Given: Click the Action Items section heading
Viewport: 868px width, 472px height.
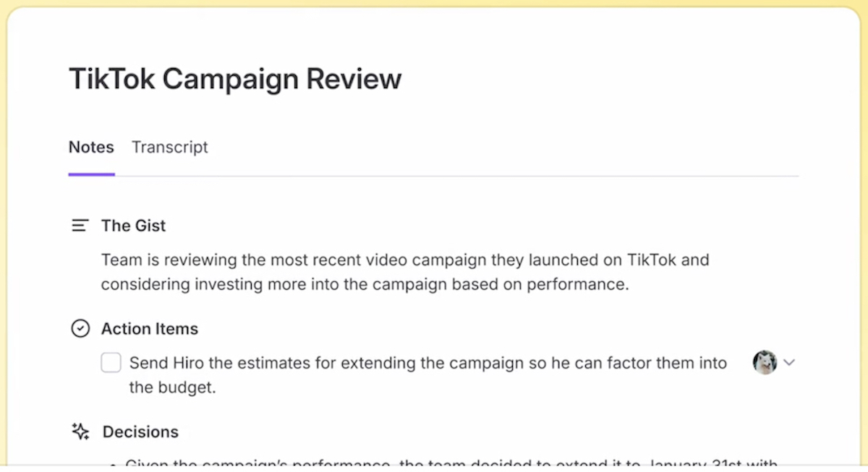Looking at the screenshot, I should 150,329.
